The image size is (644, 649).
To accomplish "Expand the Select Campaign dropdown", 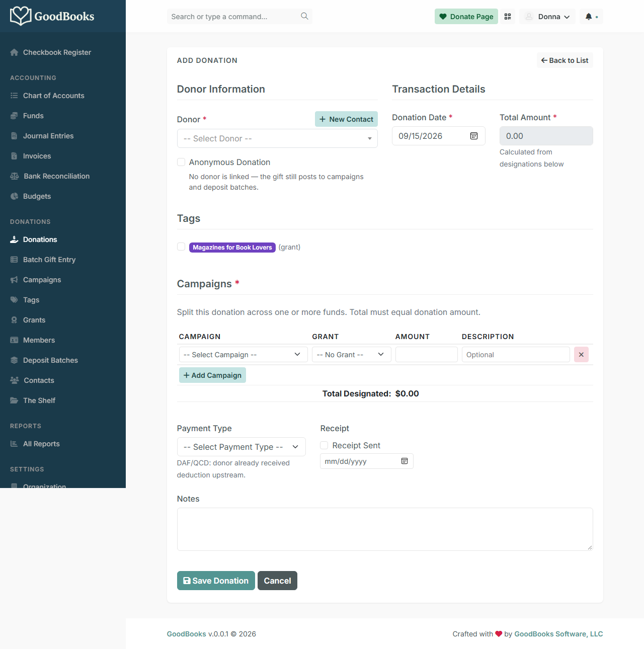I will (x=243, y=355).
